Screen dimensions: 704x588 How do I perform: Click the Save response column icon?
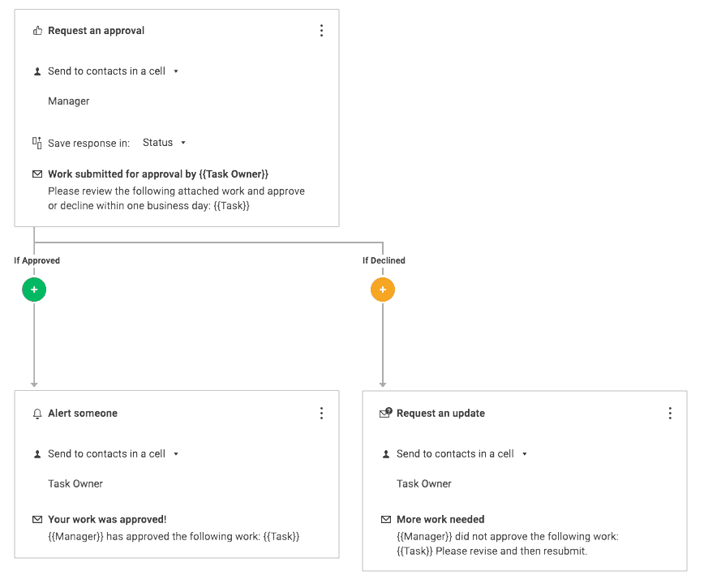pyautogui.click(x=37, y=143)
